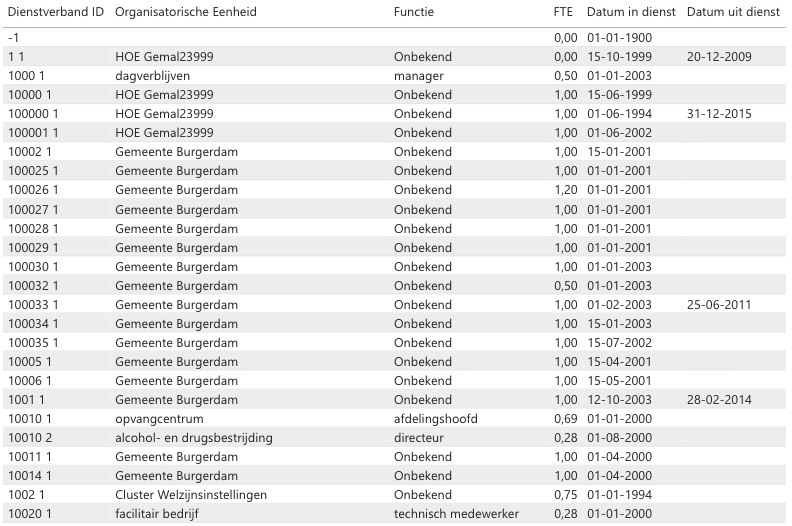The image size is (792, 526).
Task: Click the FTE value 1,20
Action: click(x=565, y=190)
